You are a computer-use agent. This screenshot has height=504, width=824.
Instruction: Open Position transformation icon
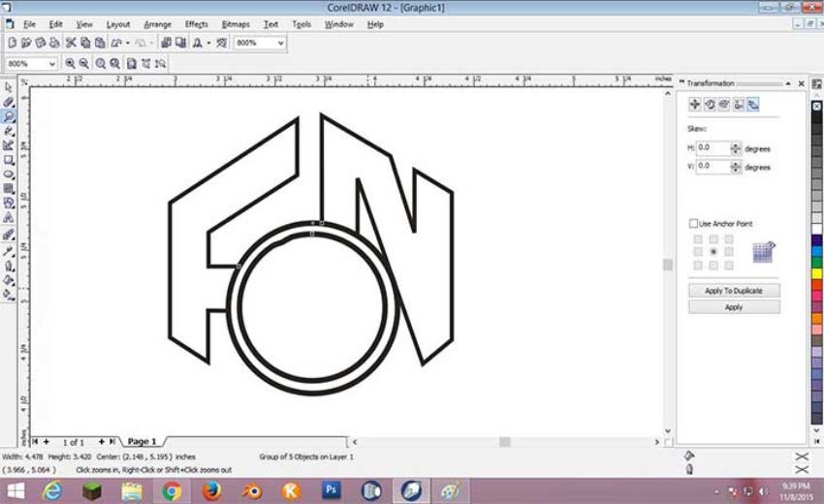click(x=695, y=104)
